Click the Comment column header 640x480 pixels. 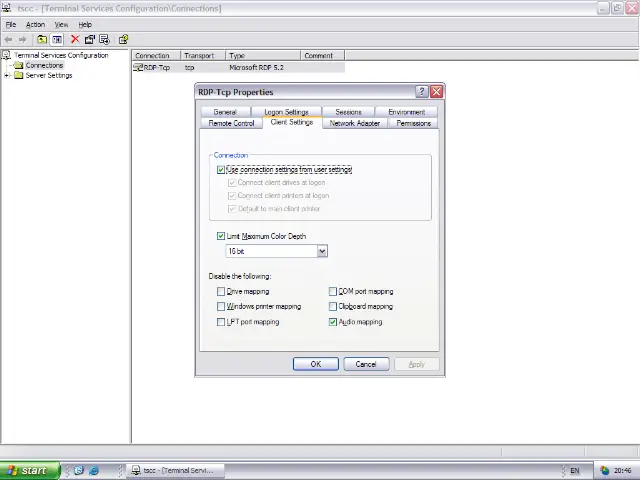[x=322, y=56]
